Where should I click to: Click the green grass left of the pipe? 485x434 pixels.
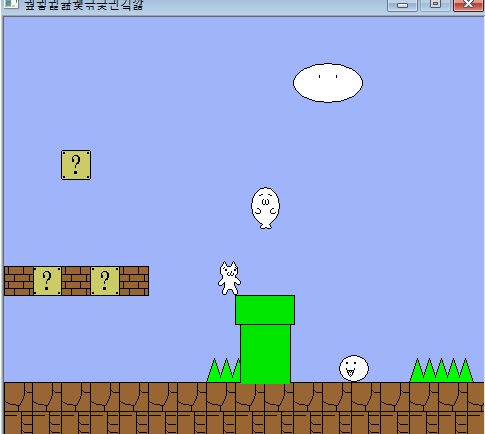[224, 370]
